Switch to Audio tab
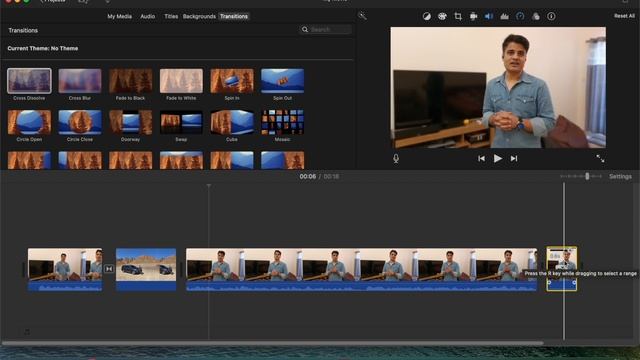This screenshot has width=640, height=360. (x=147, y=16)
